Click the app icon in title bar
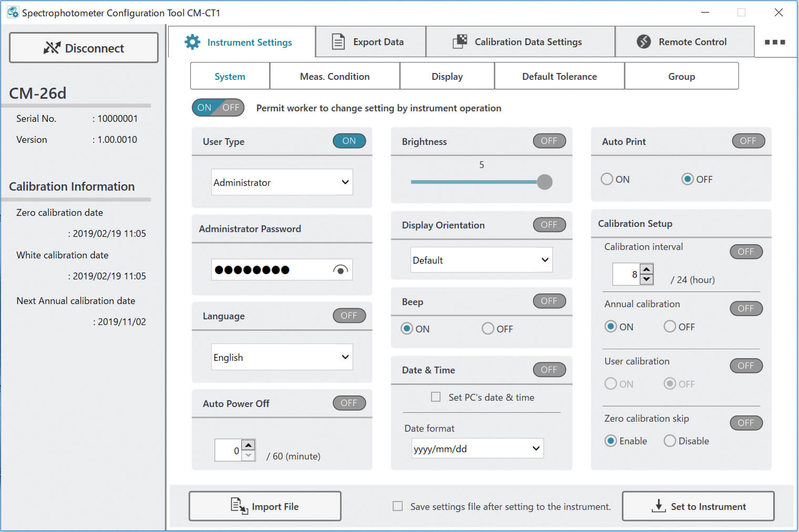 (13, 12)
